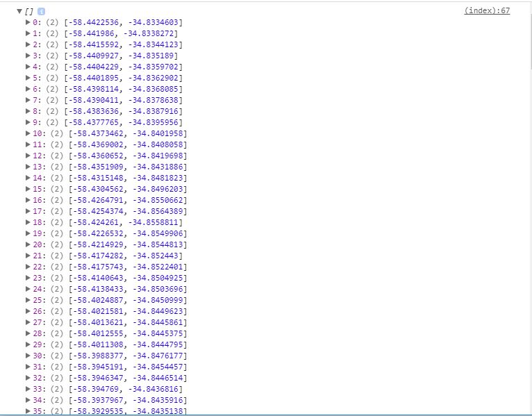Expand array entry 10
This screenshot has width=532, height=416.
[28, 133]
